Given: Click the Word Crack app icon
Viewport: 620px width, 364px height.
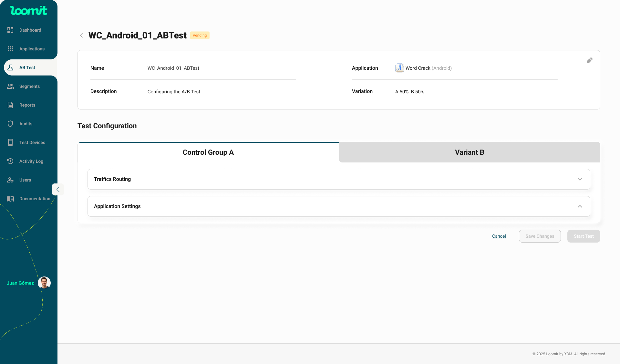Looking at the screenshot, I should pos(399,68).
